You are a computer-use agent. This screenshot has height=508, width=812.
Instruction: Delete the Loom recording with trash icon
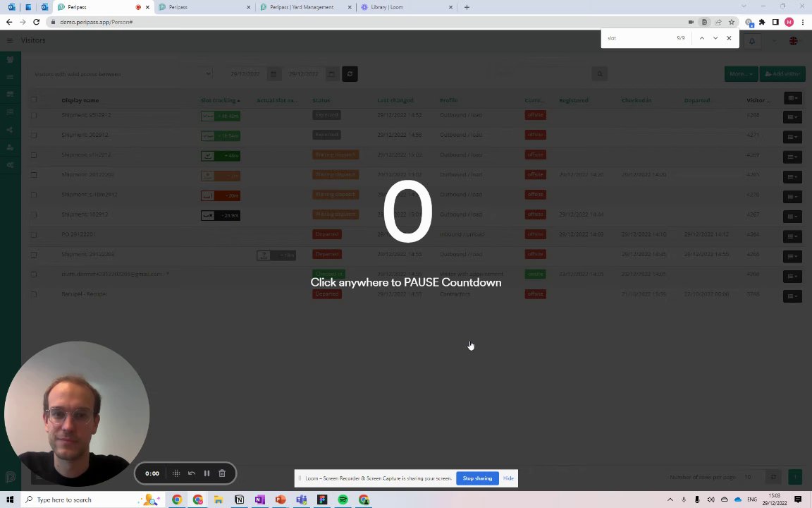pos(222,473)
